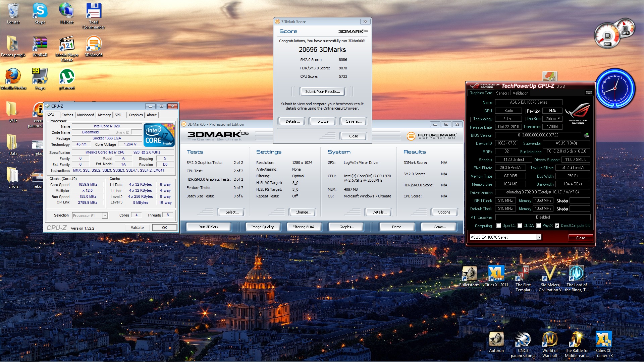Click the GPU-Z Close button
Image resolution: width=644 pixels, height=362 pixels.
(580, 238)
